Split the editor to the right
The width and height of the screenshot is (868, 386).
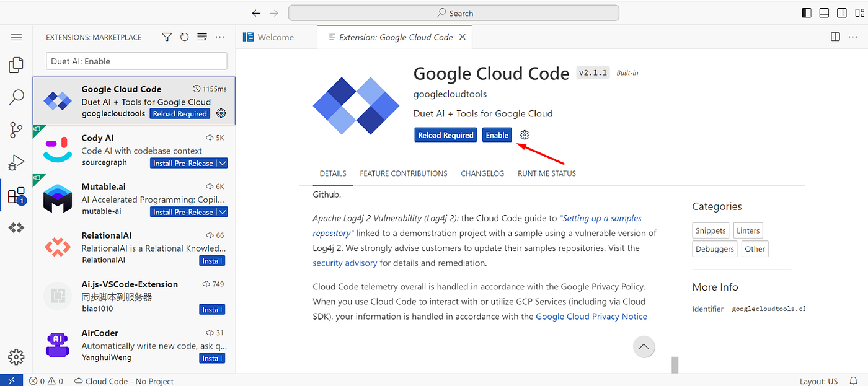pyautogui.click(x=835, y=37)
